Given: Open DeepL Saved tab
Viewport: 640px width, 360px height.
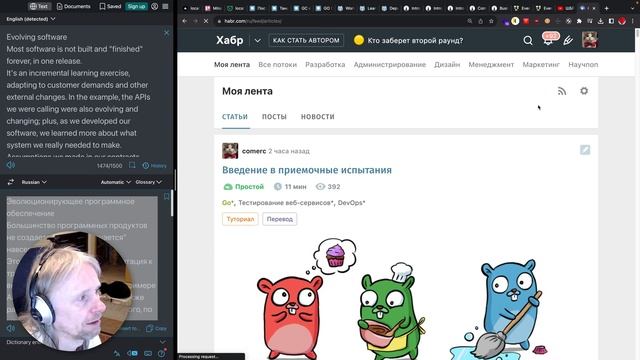Looking at the screenshot, I should click(x=110, y=6).
